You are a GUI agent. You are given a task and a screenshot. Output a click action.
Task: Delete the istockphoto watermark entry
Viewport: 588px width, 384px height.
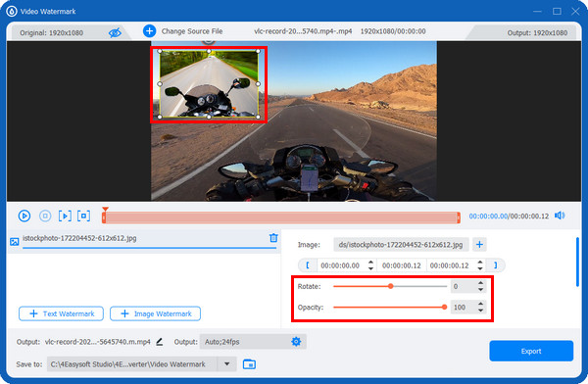pos(273,238)
